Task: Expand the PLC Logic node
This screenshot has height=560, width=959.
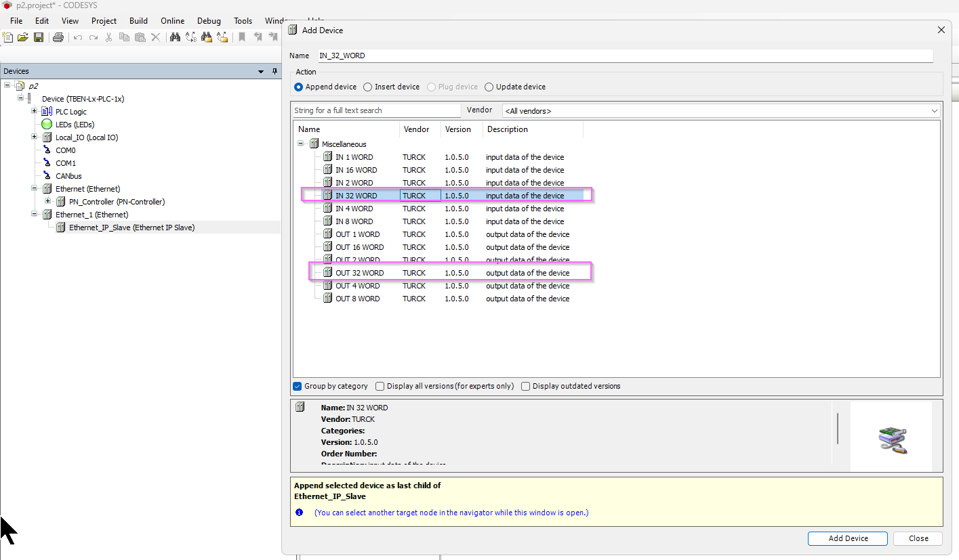Action: tap(35, 111)
